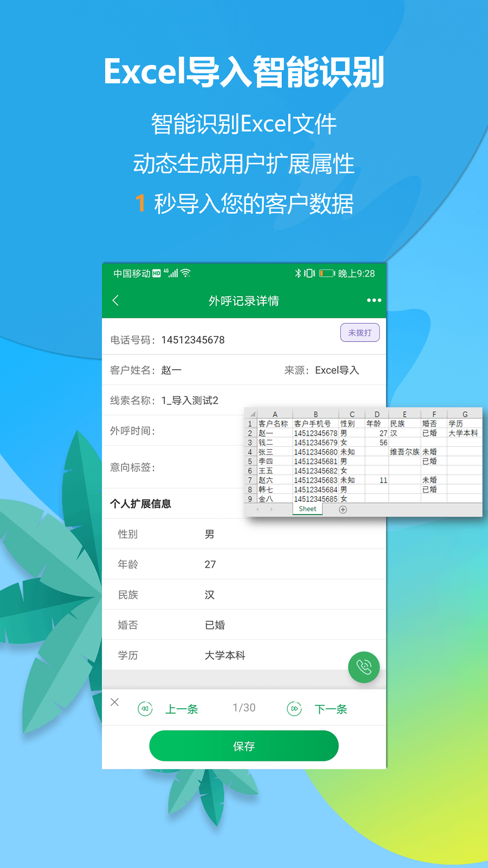
Task: Open the three-dot more options menu
Action: 374,301
